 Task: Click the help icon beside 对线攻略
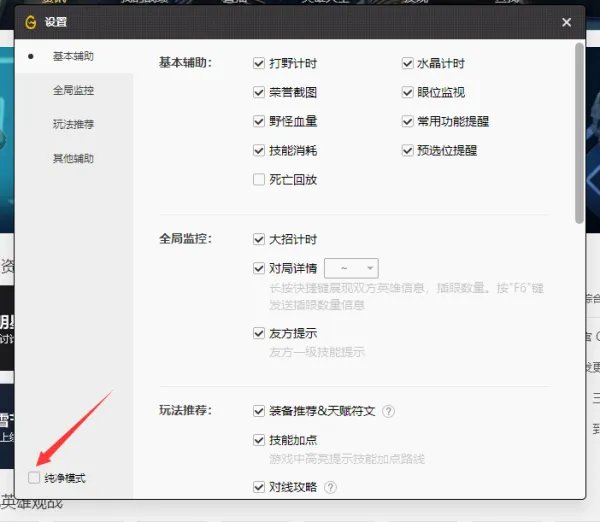(x=330, y=488)
